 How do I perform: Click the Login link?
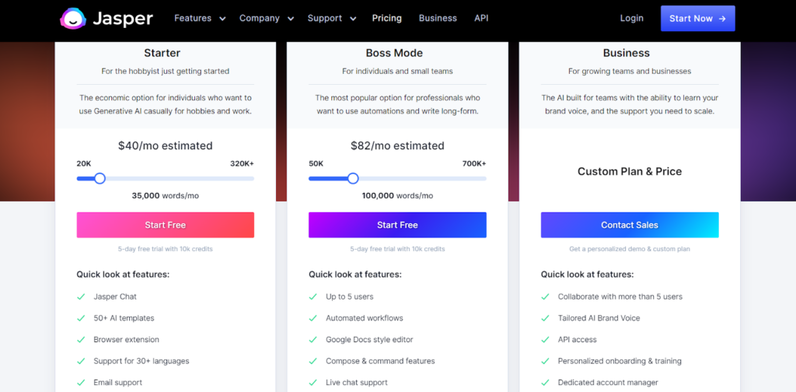click(x=632, y=18)
